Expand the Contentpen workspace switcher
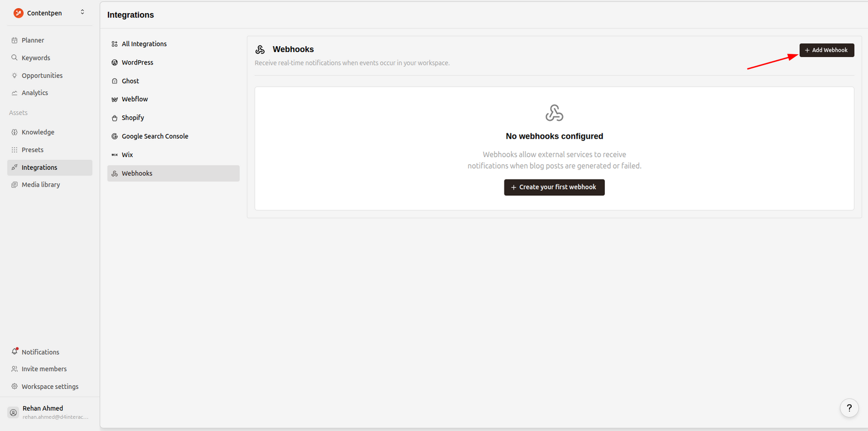 82,12
